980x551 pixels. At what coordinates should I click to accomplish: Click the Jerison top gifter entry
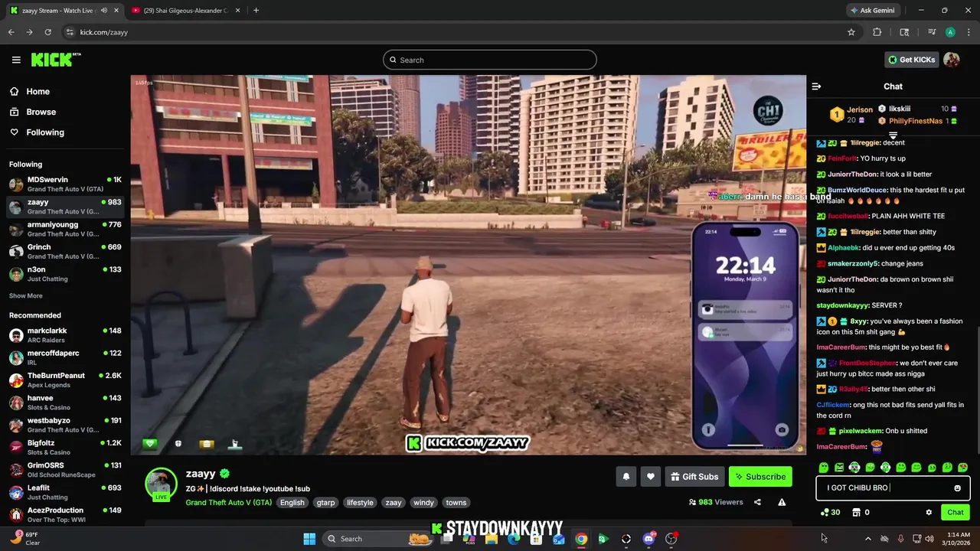pyautogui.click(x=851, y=115)
